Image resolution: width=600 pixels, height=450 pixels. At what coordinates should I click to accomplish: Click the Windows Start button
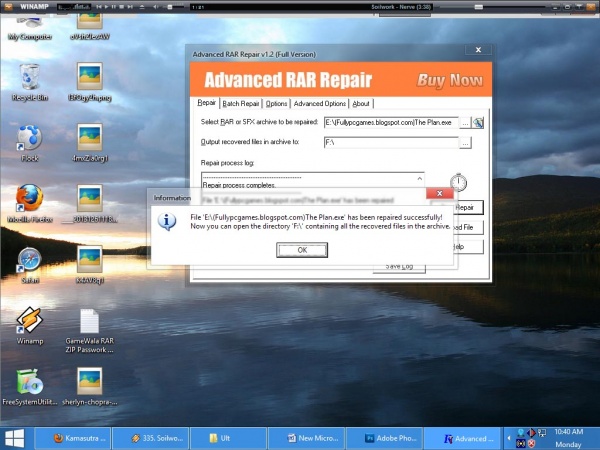pos(15,439)
